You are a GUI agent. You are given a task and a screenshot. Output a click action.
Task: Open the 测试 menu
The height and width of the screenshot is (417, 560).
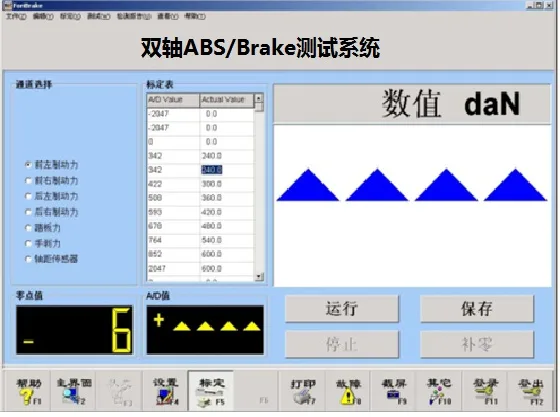(99, 16)
